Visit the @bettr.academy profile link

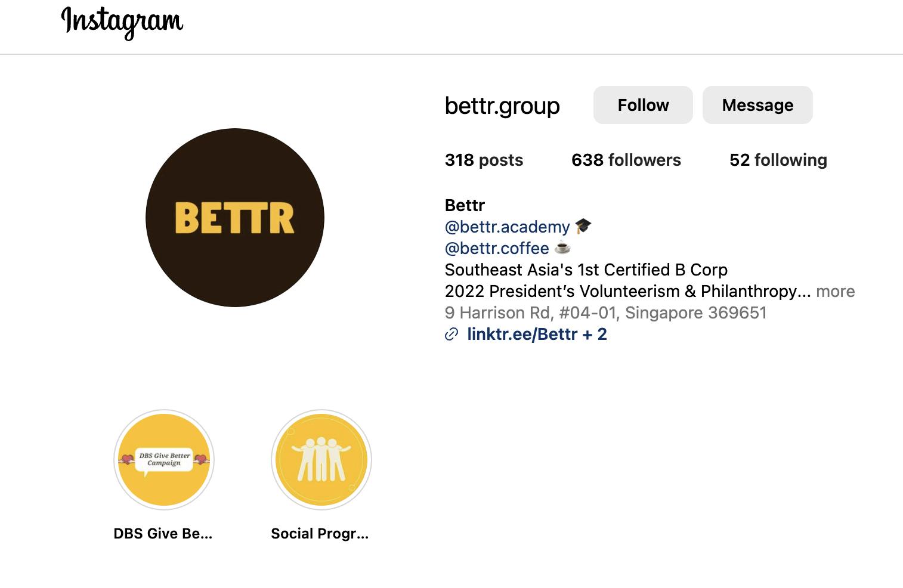pos(507,227)
